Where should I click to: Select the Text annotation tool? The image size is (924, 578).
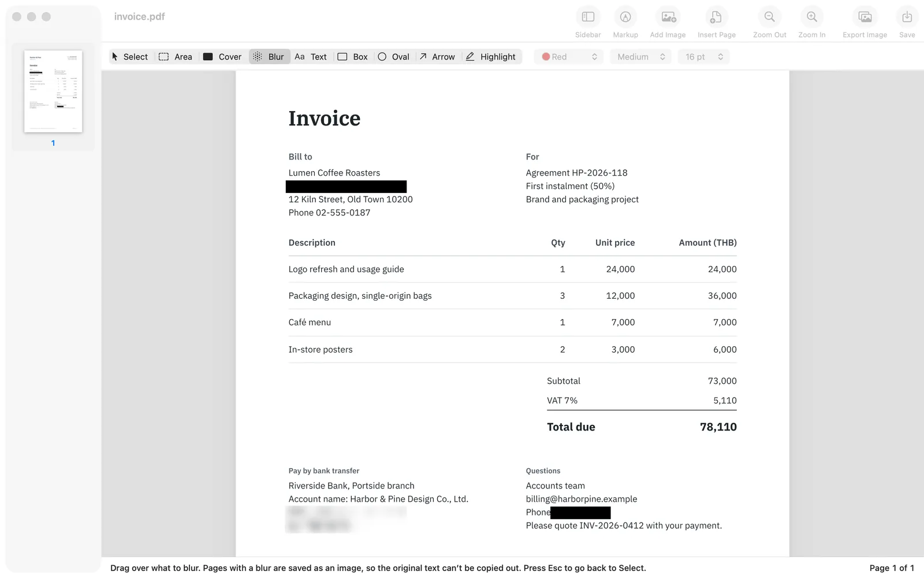[x=311, y=57]
